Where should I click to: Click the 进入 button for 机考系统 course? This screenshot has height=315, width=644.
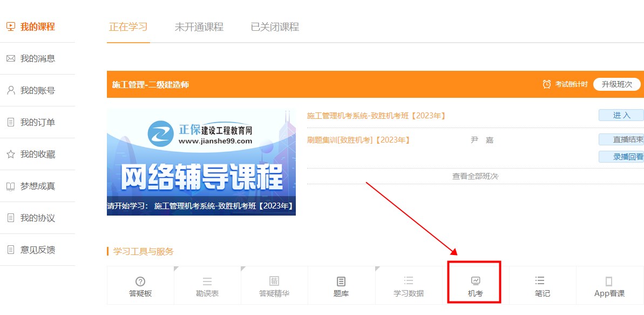click(x=621, y=115)
